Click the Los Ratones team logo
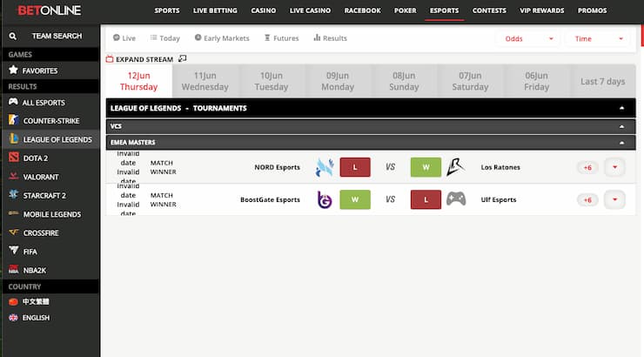This screenshot has width=644, height=357. click(455, 167)
